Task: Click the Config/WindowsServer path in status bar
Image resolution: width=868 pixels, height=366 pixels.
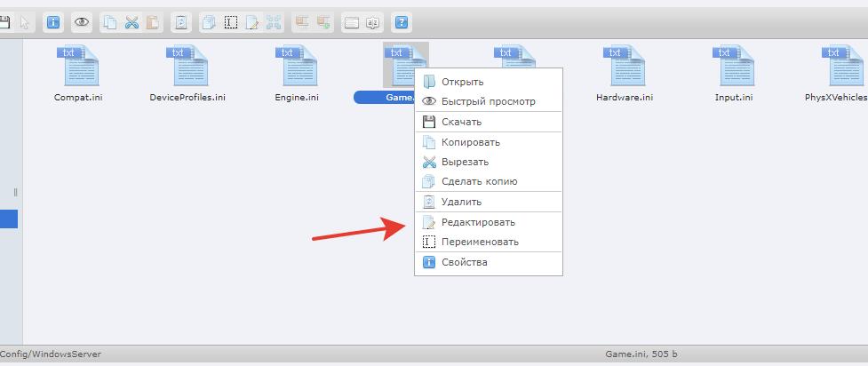Action: pyautogui.click(x=51, y=354)
